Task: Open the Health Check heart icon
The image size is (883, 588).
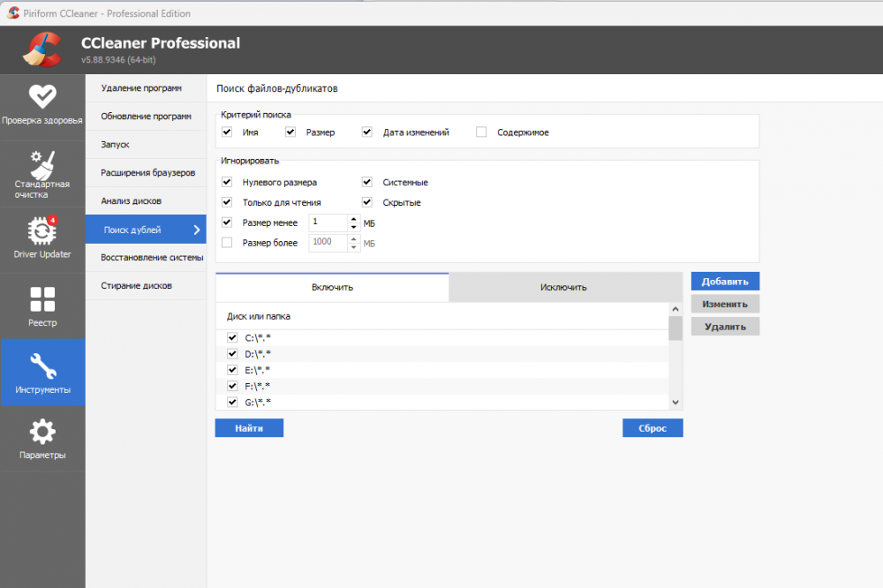Action: 42,96
